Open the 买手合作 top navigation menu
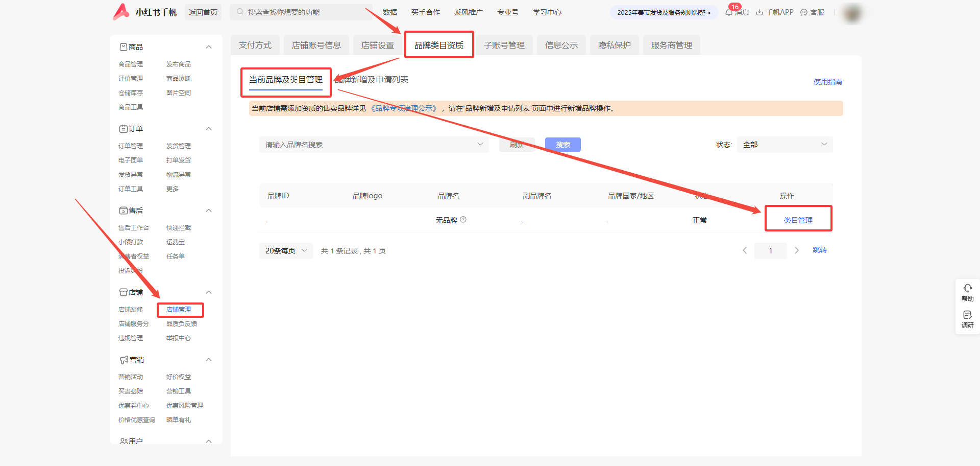 tap(426, 12)
